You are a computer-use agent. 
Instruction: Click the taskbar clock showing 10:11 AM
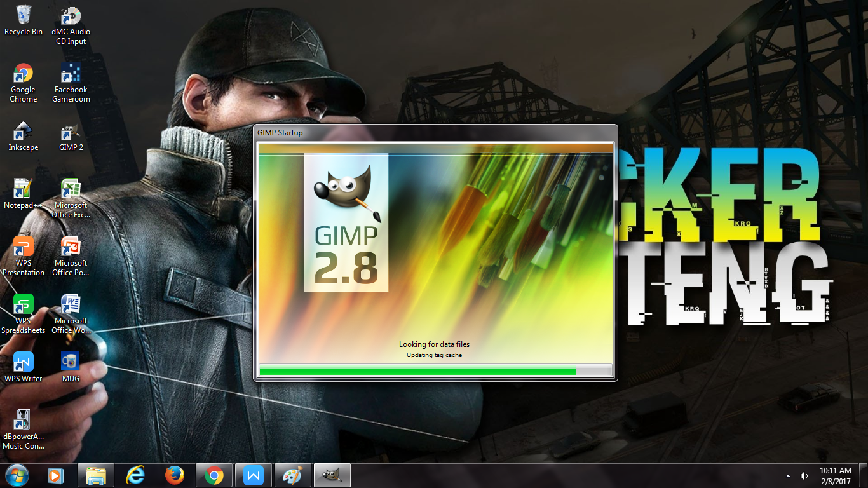point(836,476)
